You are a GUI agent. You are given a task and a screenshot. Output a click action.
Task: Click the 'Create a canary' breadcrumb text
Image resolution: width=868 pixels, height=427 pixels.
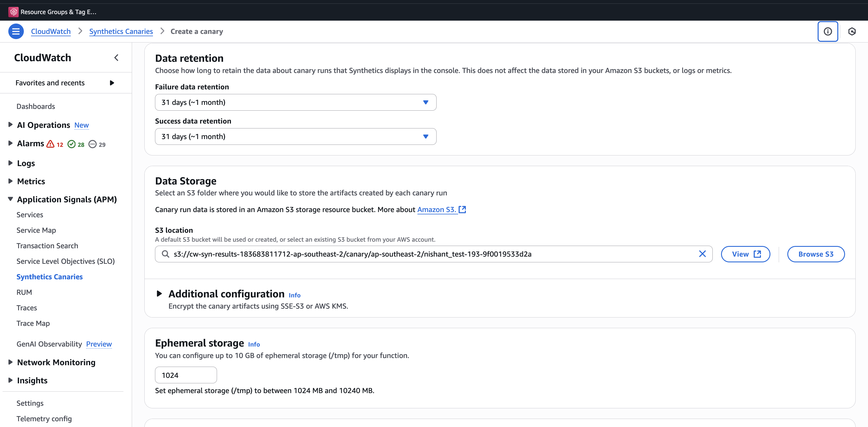(x=197, y=31)
